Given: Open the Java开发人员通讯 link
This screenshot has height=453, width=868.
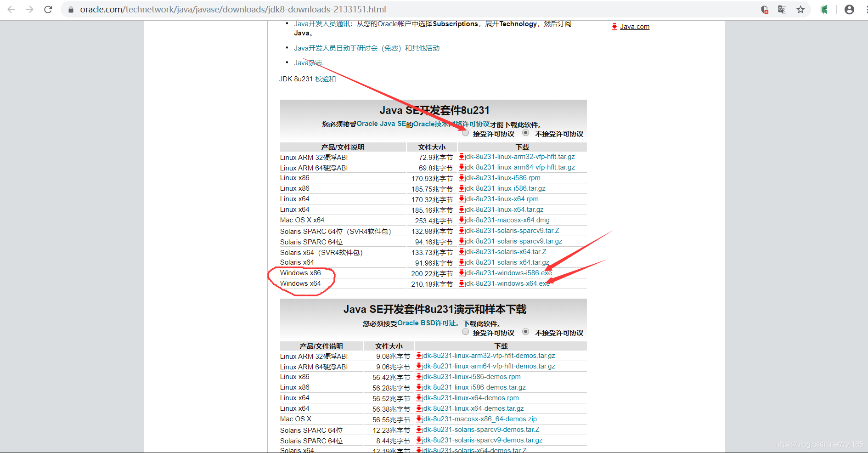Looking at the screenshot, I should point(322,24).
